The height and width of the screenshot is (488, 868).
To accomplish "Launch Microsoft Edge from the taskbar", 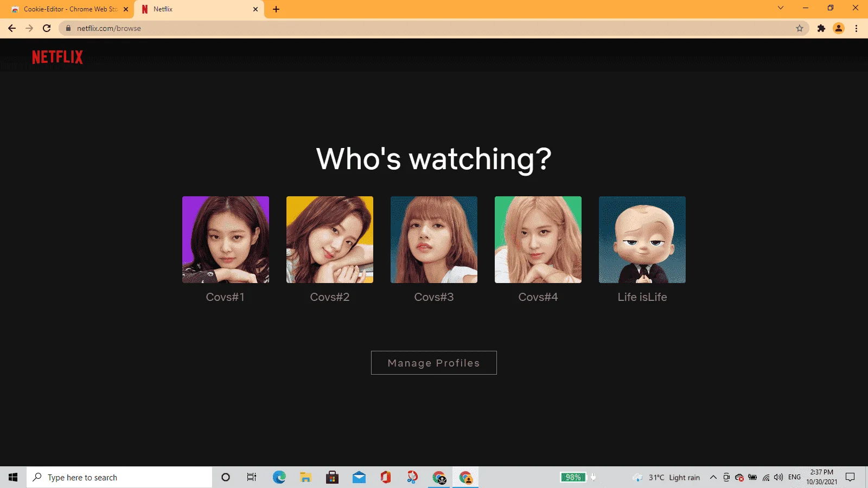I will (x=279, y=477).
